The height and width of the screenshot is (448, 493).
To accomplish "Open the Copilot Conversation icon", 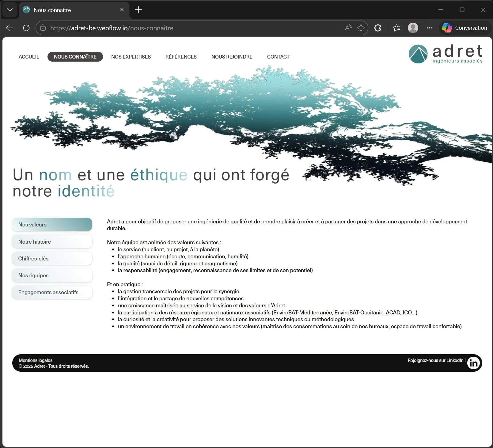I will [x=464, y=28].
